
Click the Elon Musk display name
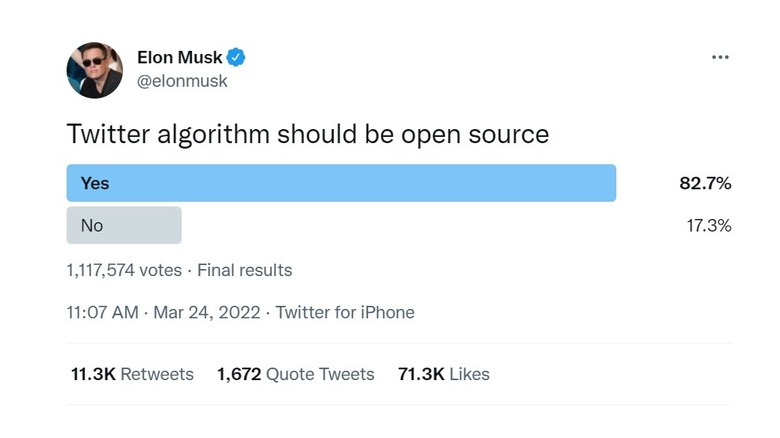pyautogui.click(x=179, y=57)
